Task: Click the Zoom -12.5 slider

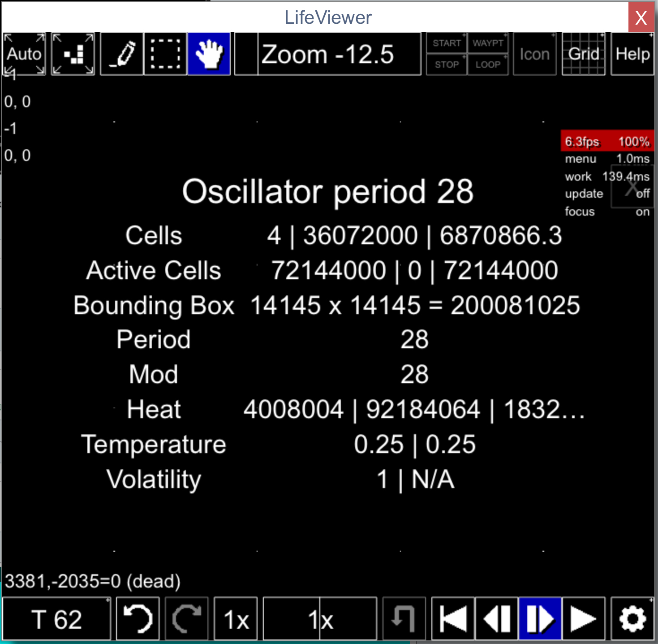Action: pos(328,54)
